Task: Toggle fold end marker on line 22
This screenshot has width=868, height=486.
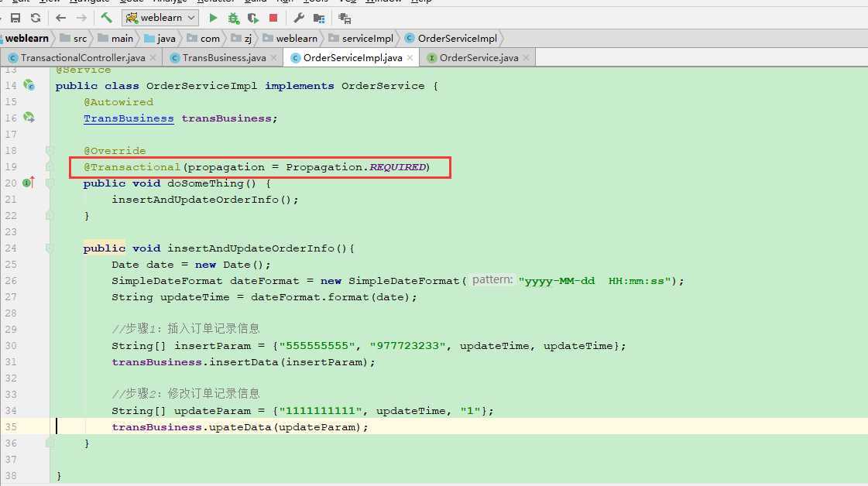Action: click(x=50, y=215)
